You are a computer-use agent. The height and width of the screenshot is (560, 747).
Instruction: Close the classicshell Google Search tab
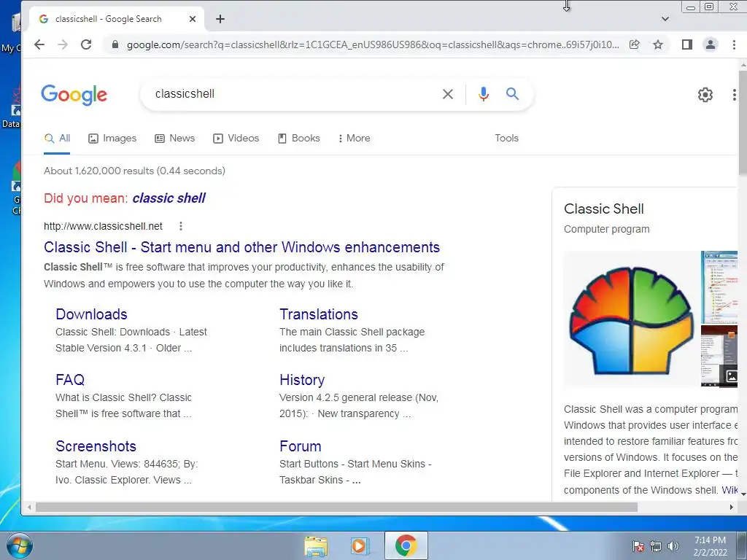click(193, 19)
